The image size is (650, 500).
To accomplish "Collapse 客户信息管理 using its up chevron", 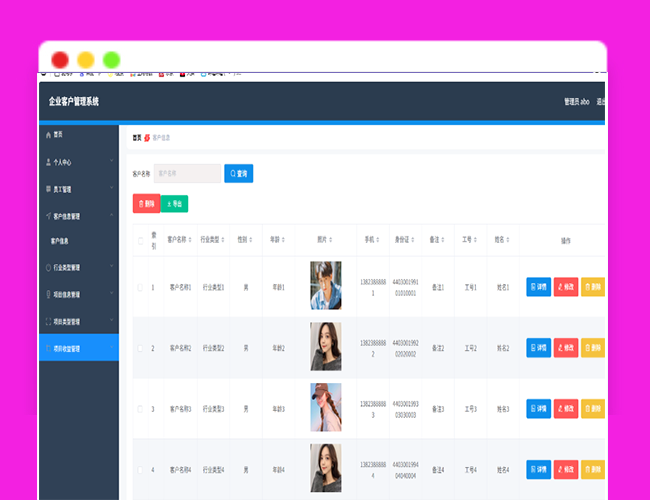I will click(x=112, y=215).
